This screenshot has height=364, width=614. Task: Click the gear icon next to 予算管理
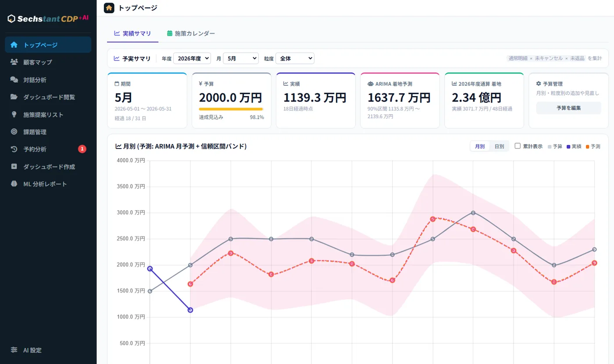(539, 83)
